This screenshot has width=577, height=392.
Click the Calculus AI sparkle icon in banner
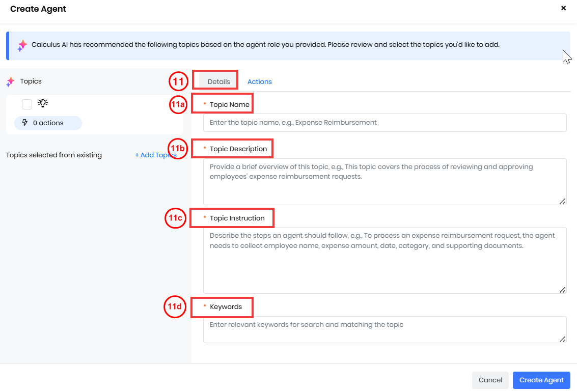22,45
